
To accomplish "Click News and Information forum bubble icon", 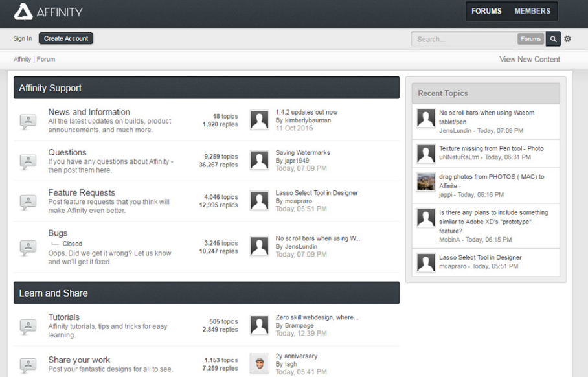I will (x=28, y=122).
